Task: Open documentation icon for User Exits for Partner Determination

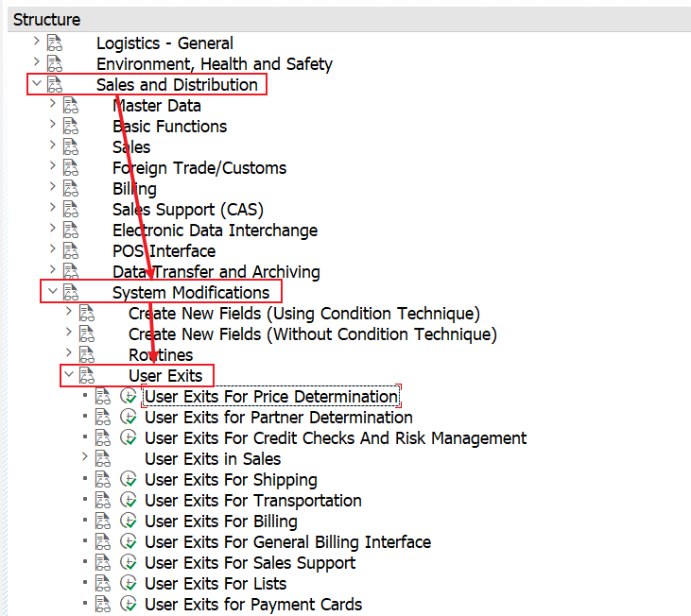Action: [x=103, y=417]
